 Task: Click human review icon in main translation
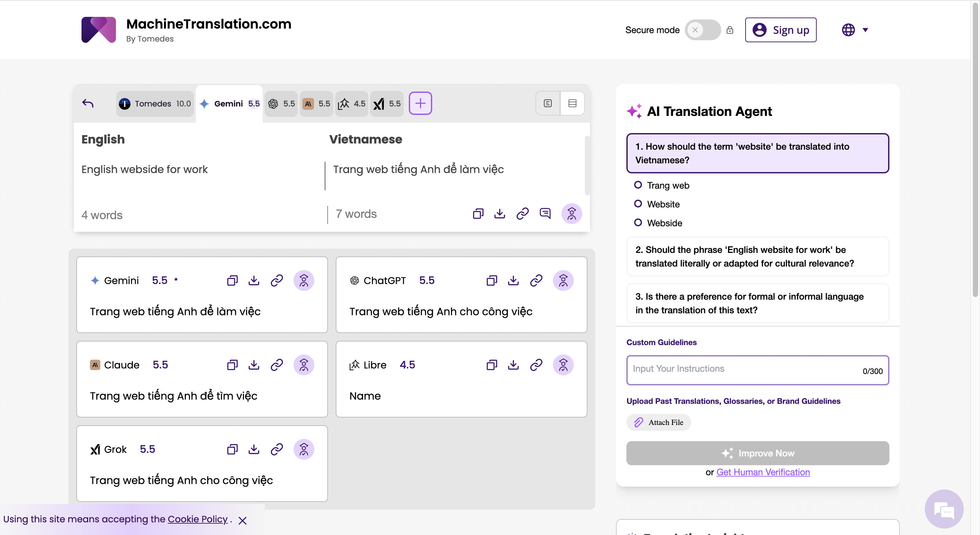tap(572, 214)
